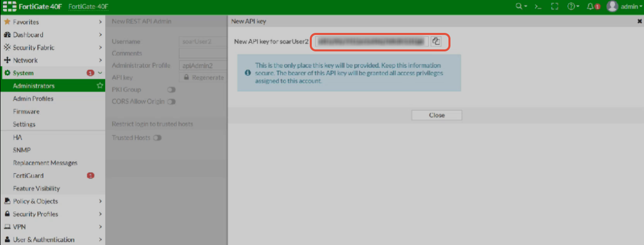Viewport: 644px width, 245px height.
Task: Open the admin account dropdown
Action: 631,6
